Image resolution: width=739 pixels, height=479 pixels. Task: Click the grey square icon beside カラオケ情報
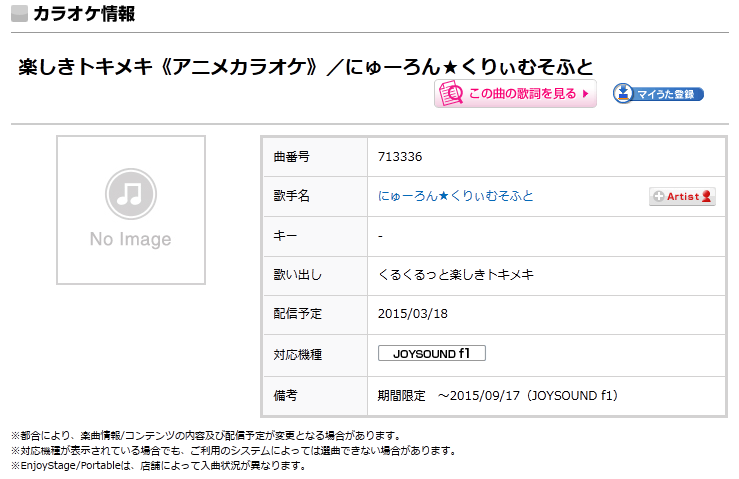19,14
